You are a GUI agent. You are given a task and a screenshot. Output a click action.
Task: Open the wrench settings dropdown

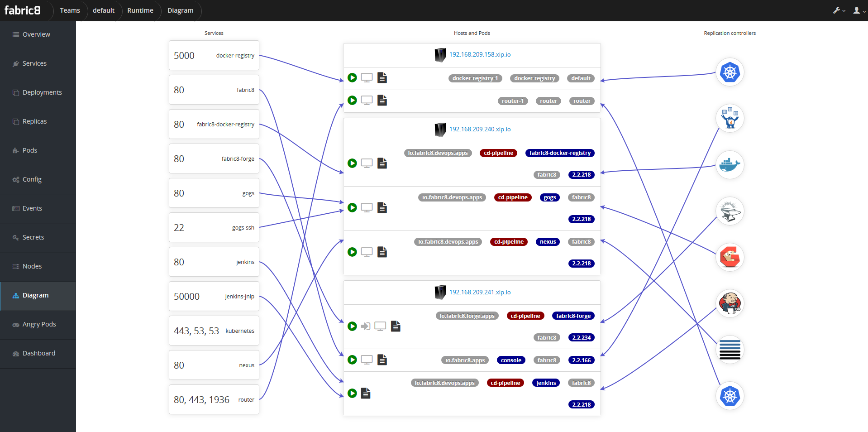point(839,10)
